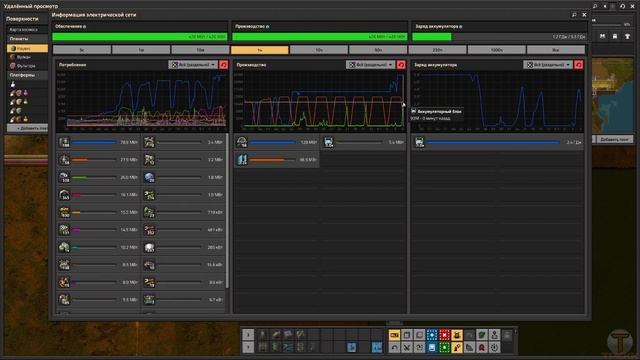Open the filter dropdown in the Потребление panel
Viewport: 640px width, 360px height.
[x=193, y=64]
